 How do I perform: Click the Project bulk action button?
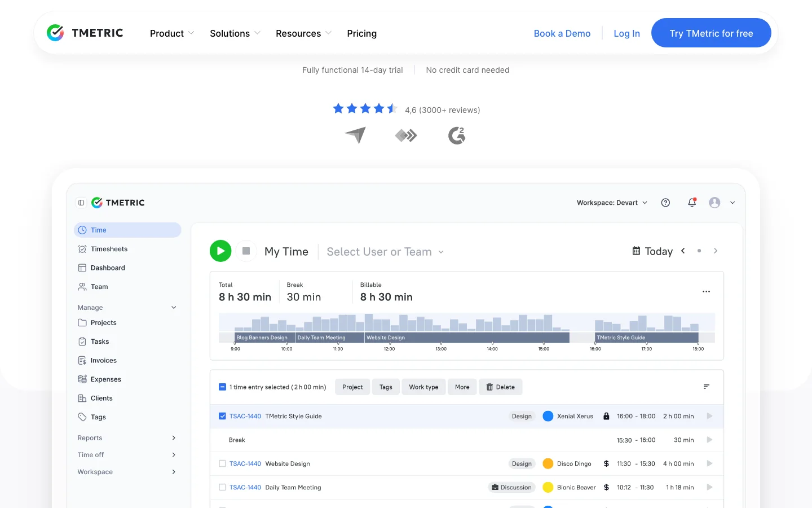352,387
